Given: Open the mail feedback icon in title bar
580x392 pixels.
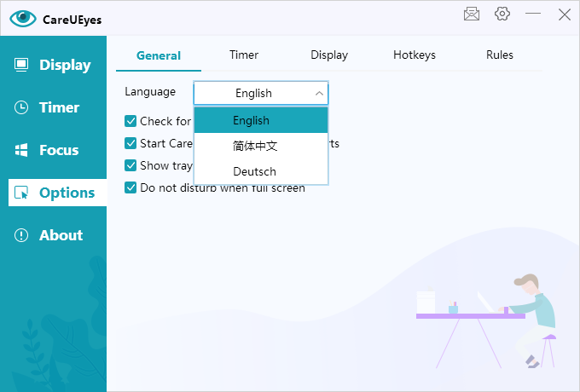Looking at the screenshot, I should click(x=472, y=14).
